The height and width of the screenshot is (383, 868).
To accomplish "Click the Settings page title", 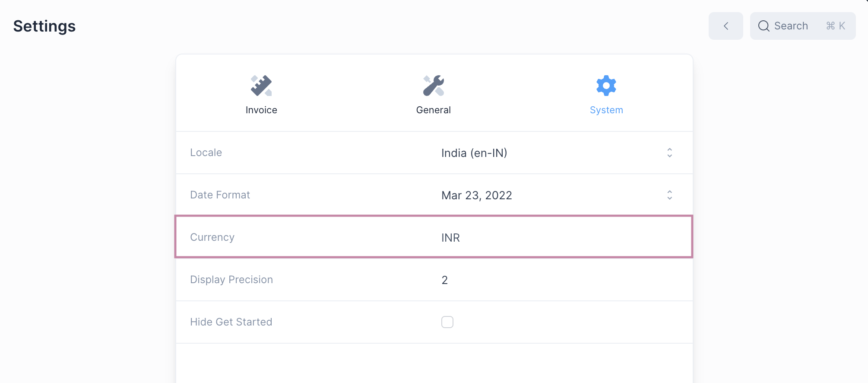I will 44,26.
